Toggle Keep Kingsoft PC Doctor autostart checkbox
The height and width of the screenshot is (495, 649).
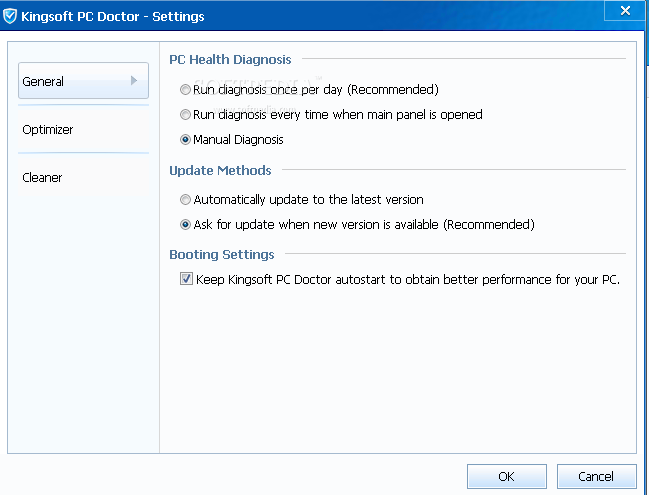coord(186,279)
